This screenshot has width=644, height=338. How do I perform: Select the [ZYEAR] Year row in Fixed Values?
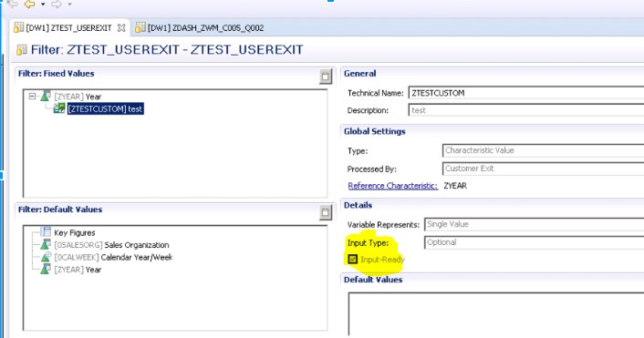click(x=78, y=97)
